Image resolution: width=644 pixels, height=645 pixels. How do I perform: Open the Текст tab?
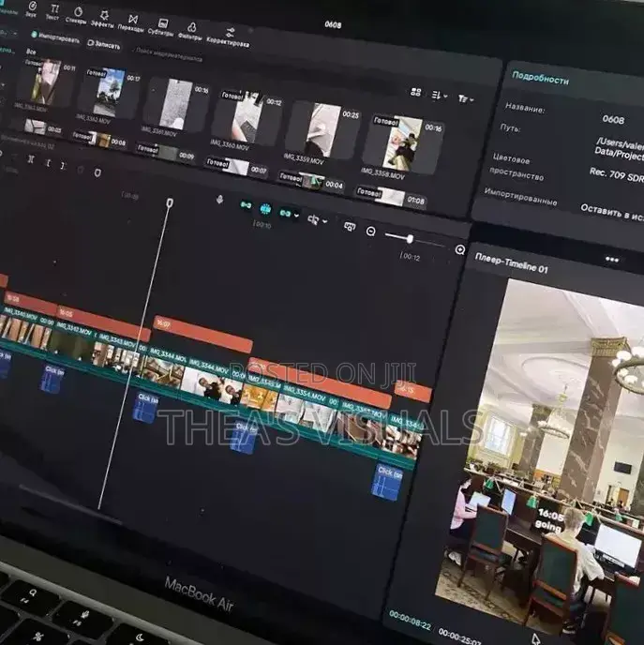click(x=52, y=13)
